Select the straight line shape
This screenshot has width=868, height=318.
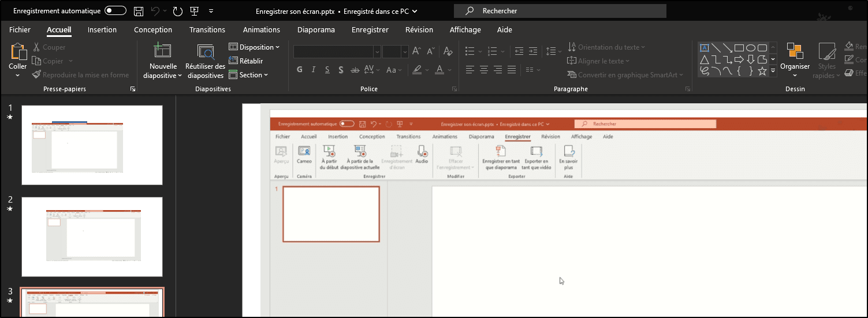[x=716, y=48]
